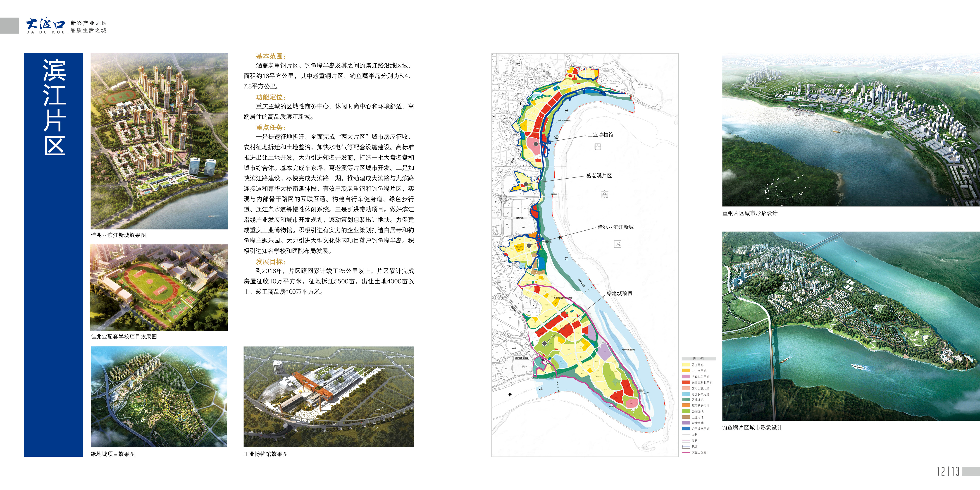Click the 公用设施用地 blue legend swatch
Image resolution: width=980 pixels, height=490 pixels.
pos(686,429)
